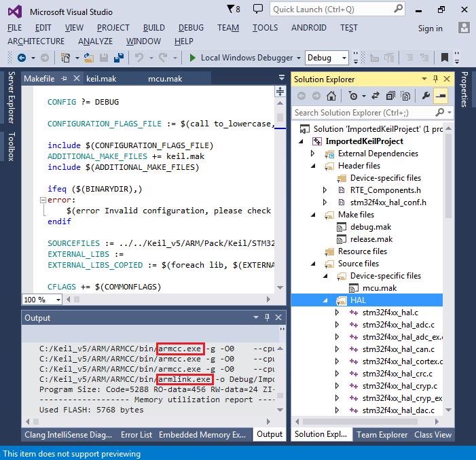Click the Sign in link
Screen dimensions: 476x460
click(x=430, y=29)
